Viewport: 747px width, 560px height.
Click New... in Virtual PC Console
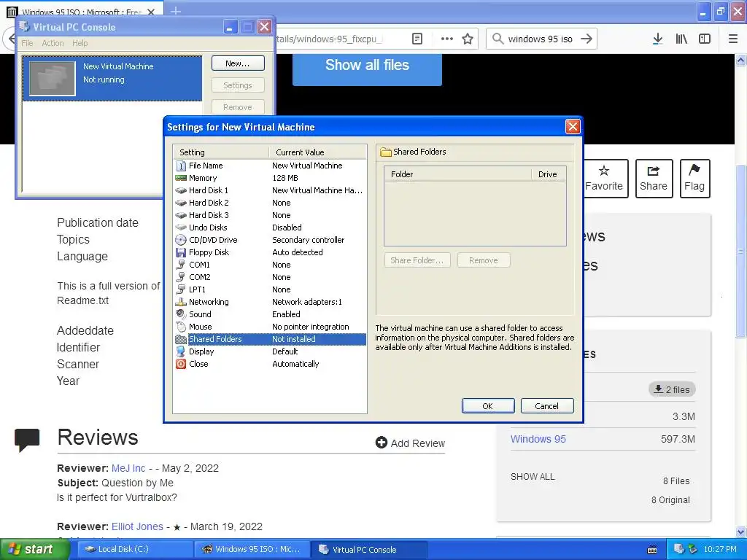point(238,63)
